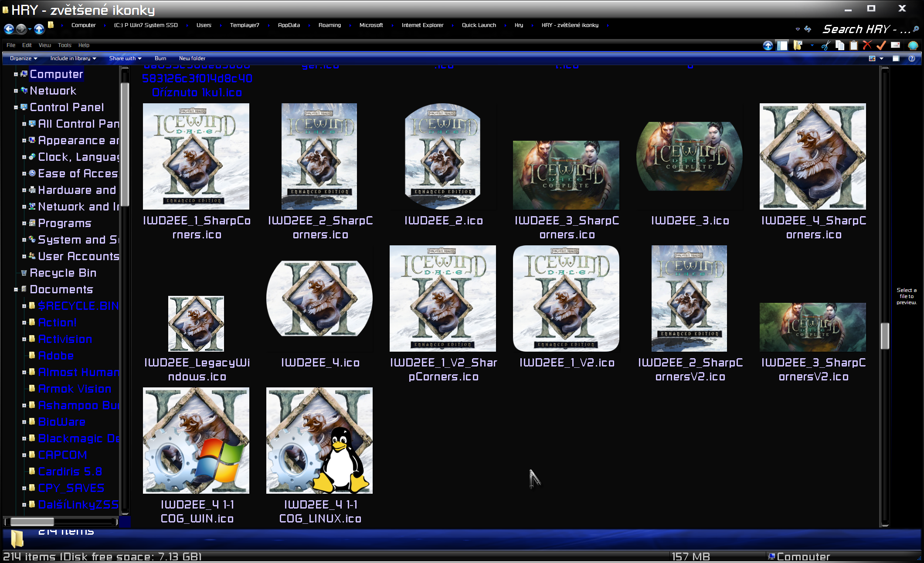Copy using the two-pages toolbar icon

pos(840,45)
